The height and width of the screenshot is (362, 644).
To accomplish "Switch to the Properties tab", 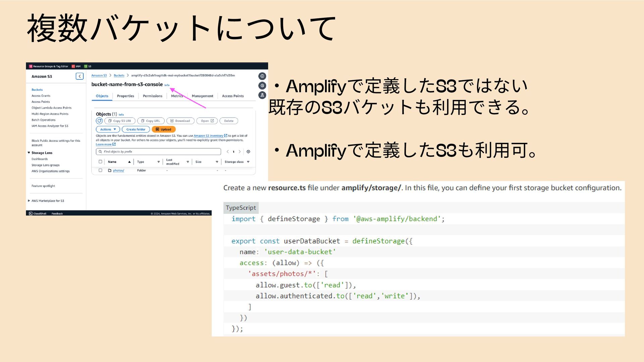I will pyautogui.click(x=125, y=96).
